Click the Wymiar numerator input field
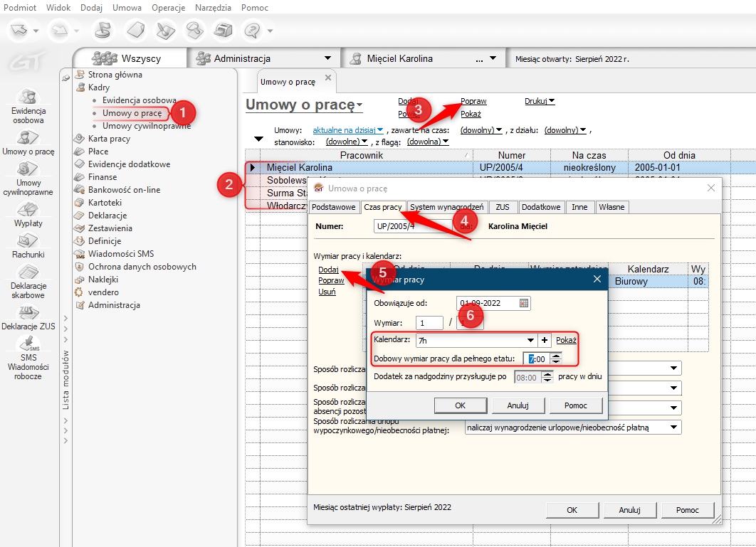 point(429,323)
